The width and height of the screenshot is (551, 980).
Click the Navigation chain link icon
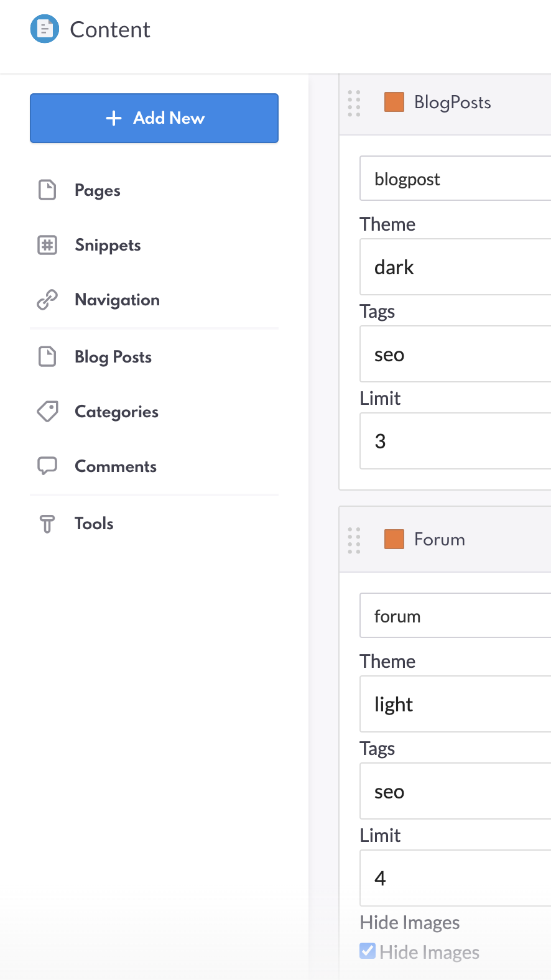pos(47,300)
